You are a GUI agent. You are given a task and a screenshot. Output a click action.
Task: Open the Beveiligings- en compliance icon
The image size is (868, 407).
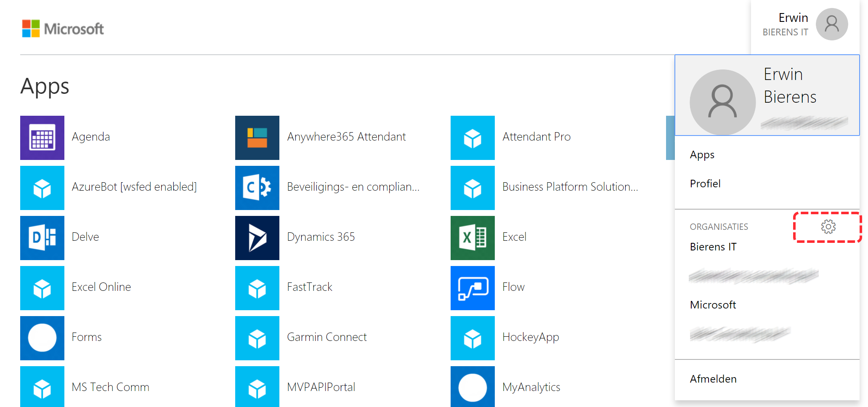(x=257, y=188)
